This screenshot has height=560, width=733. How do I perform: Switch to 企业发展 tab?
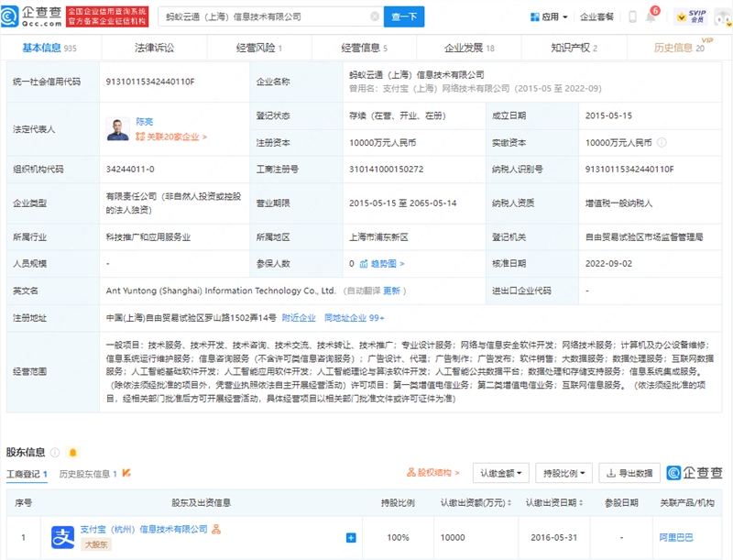point(469,48)
